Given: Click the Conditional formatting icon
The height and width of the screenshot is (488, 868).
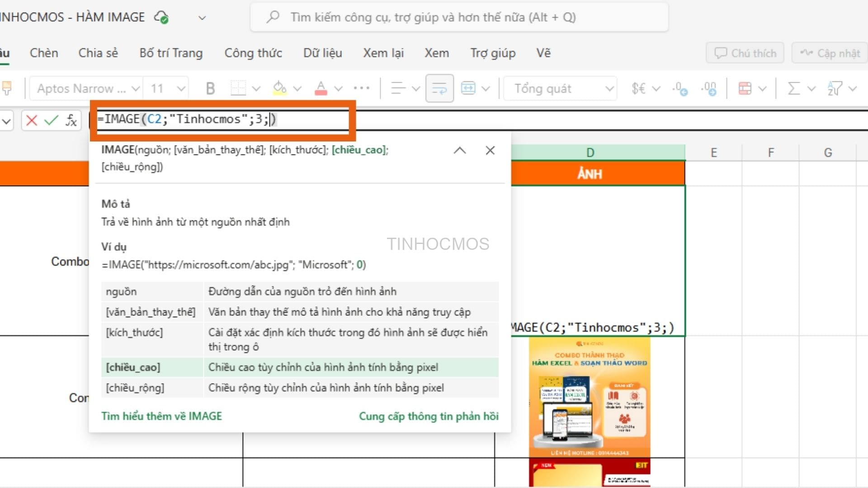Looking at the screenshot, I should pos(745,89).
